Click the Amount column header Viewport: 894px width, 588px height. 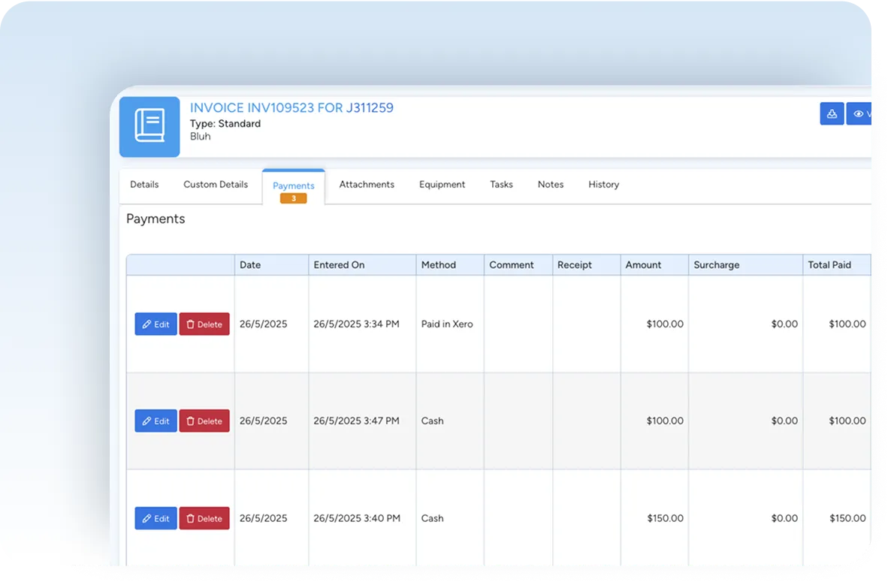pyautogui.click(x=654, y=265)
